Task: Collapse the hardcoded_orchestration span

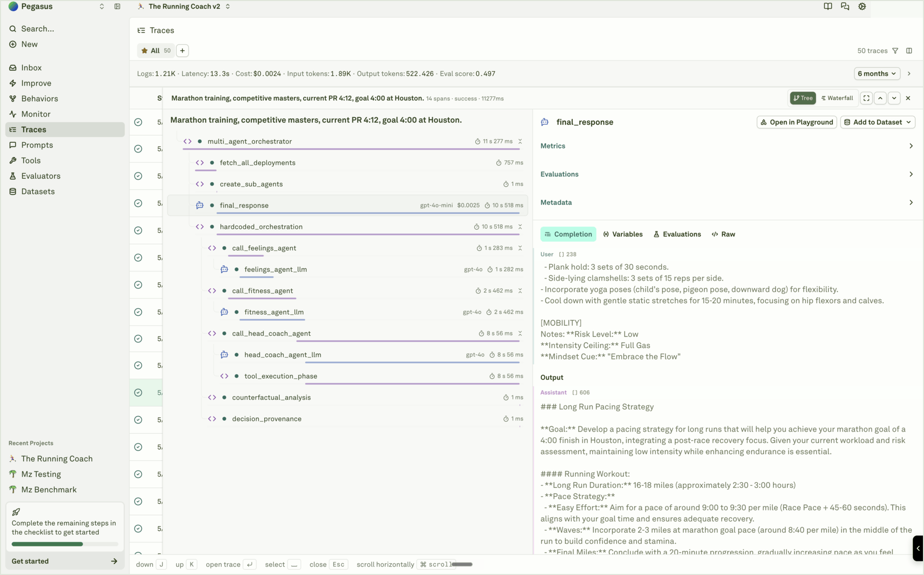Action: tap(520, 227)
